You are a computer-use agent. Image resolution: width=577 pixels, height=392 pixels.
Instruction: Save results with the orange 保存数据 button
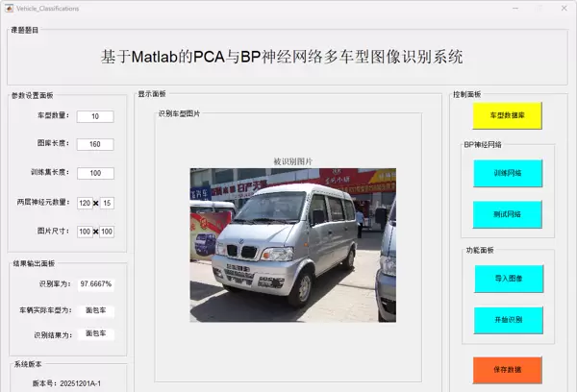(x=507, y=370)
